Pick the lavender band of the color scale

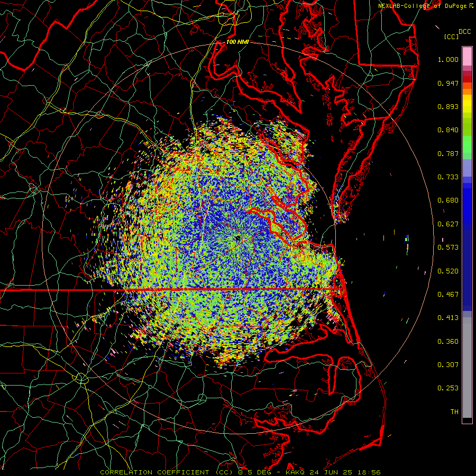point(467,168)
